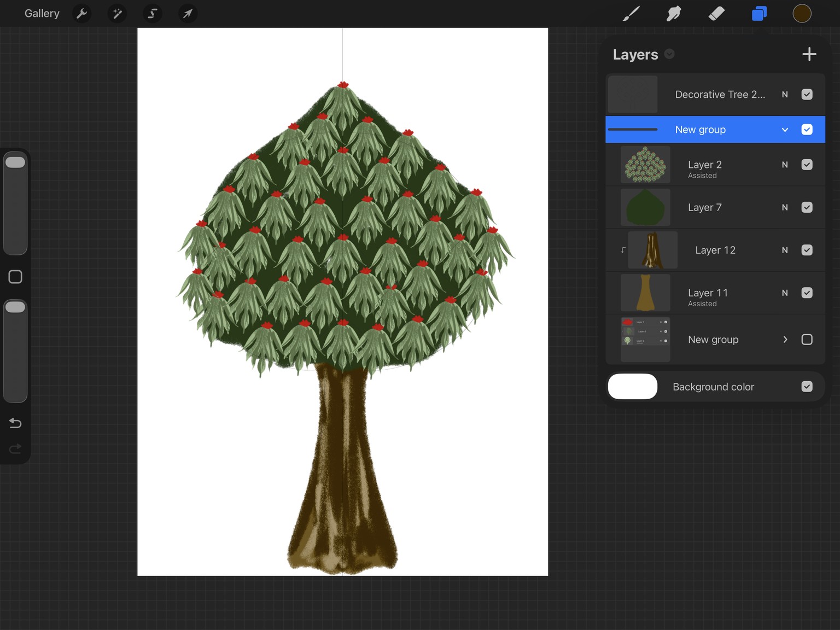Tap Layer 12 clipping mask arrow indicator
This screenshot has height=630, width=840.
[623, 250]
